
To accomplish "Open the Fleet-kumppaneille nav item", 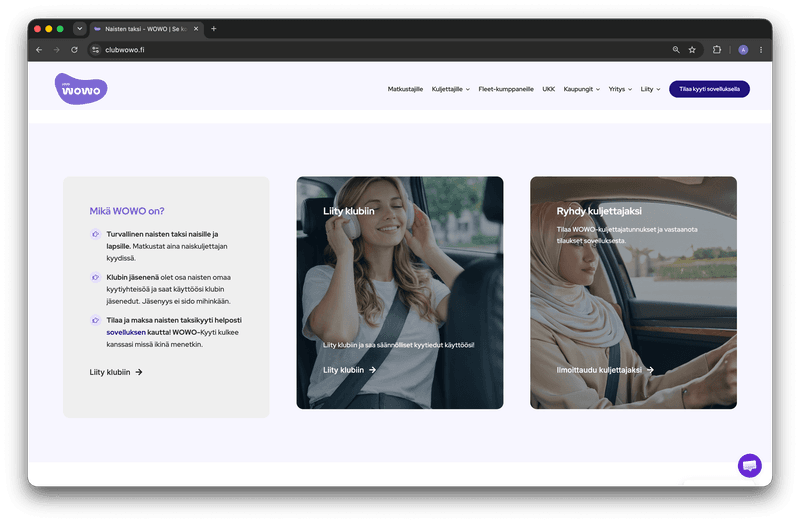I will 506,89.
